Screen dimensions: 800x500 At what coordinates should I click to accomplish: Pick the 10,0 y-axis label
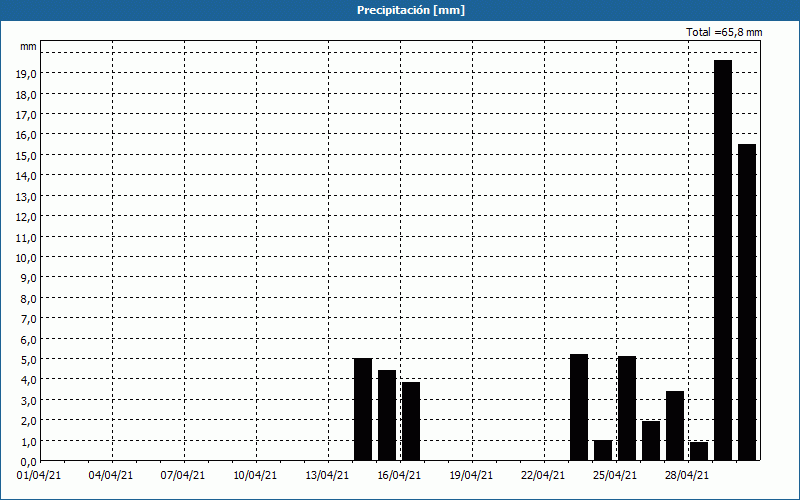point(26,258)
